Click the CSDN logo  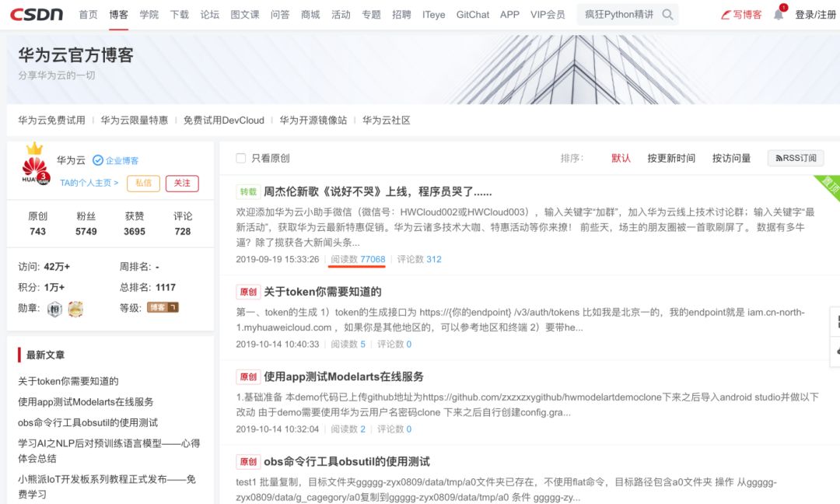37,15
